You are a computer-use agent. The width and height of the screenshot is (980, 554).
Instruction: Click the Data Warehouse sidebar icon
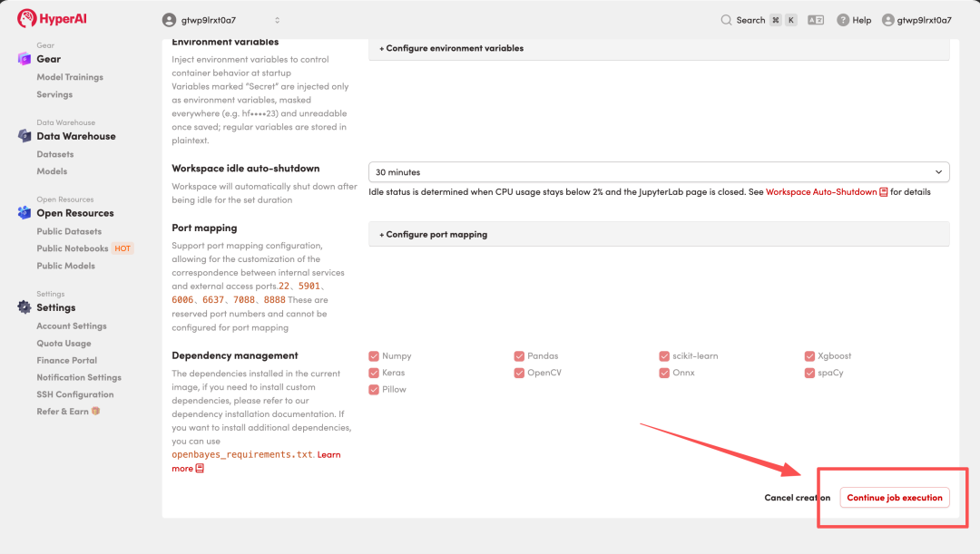[x=24, y=135]
